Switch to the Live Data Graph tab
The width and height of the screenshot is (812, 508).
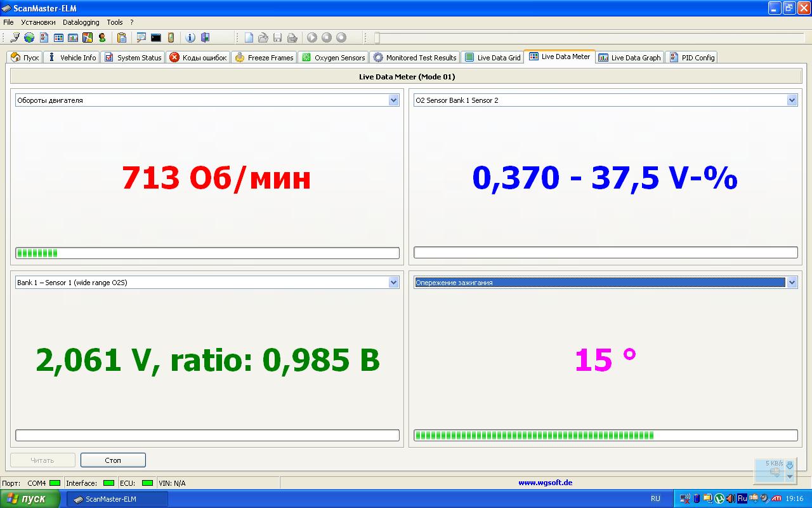pyautogui.click(x=629, y=58)
